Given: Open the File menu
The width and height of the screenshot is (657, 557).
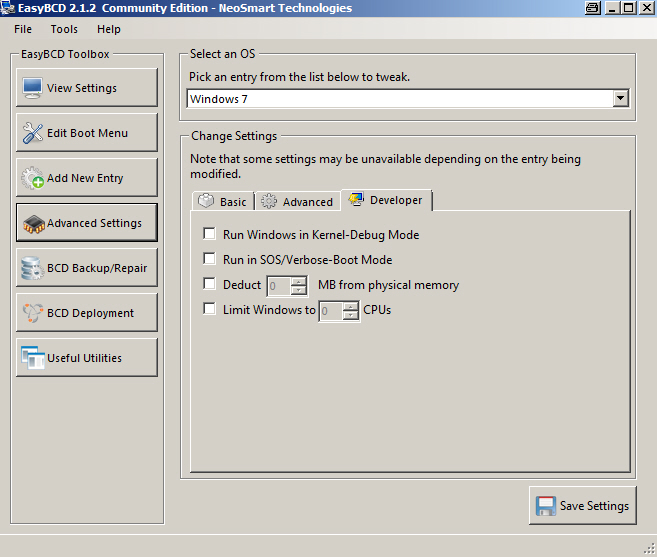Looking at the screenshot, I should (23, 29).
